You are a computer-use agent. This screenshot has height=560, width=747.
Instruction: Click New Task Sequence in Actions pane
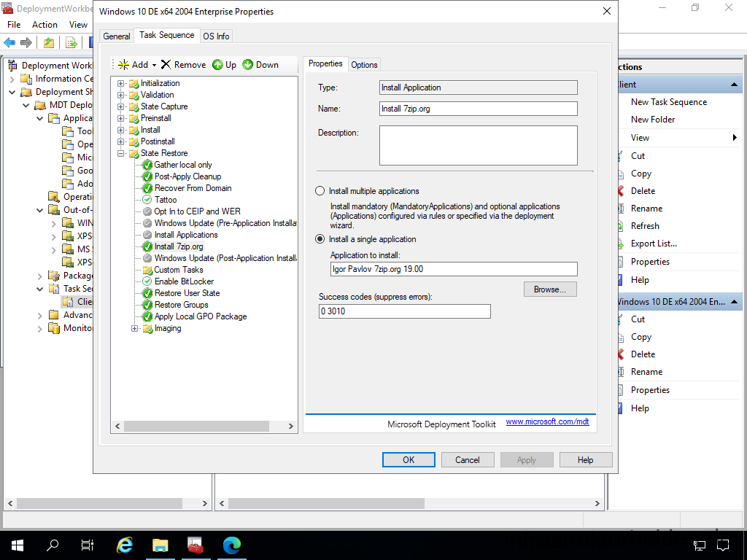pyautogui.click(x=669, y=102)
